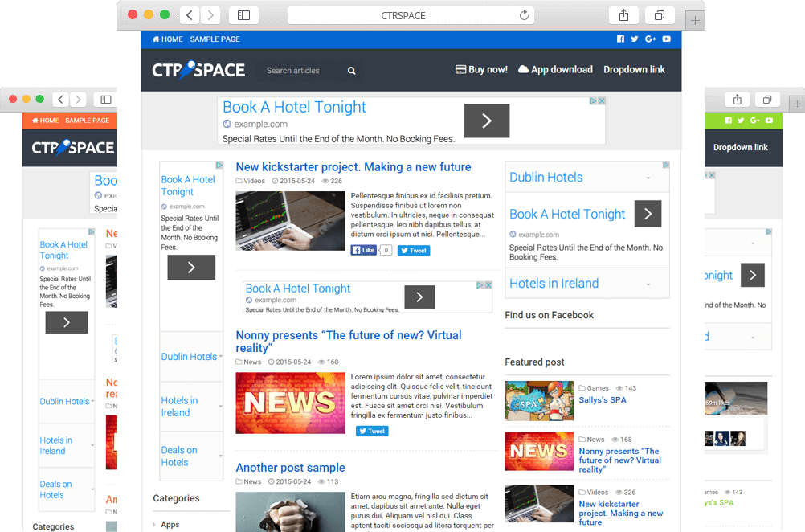Click the AdChoices icon on the left sidebar ad
This screenshot has width=805, height=532.
219,165
